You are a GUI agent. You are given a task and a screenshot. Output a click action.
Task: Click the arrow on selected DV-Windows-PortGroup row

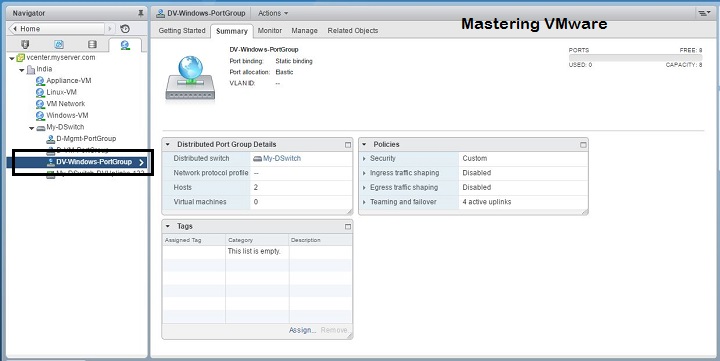141,162
